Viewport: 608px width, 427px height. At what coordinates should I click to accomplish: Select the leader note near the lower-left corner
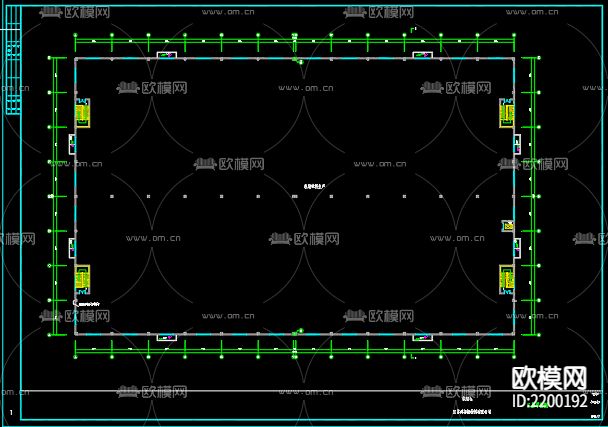(86, 304)
